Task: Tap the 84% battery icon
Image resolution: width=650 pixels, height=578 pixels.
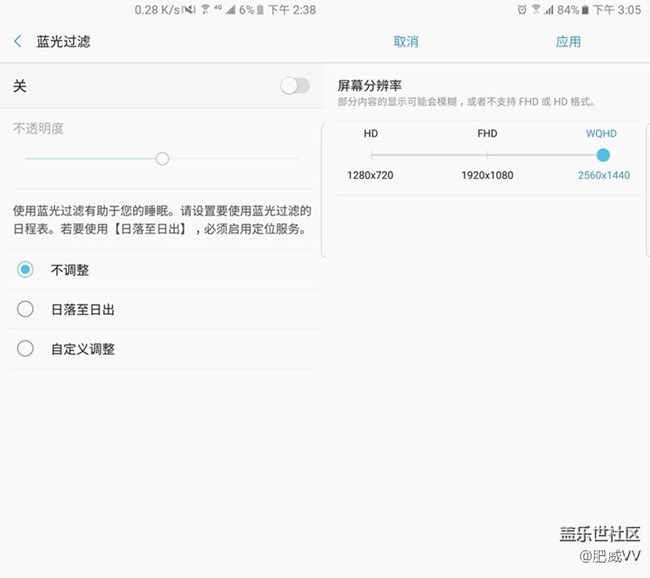Action: pyautogui.click(x=587, y=10)
